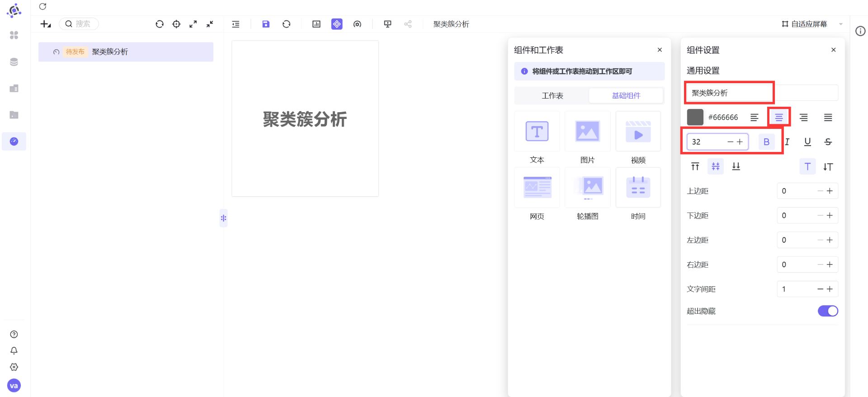Screen dimensions: 868x397
Task: Click the reload icon next to save
Action: [287, 24]
